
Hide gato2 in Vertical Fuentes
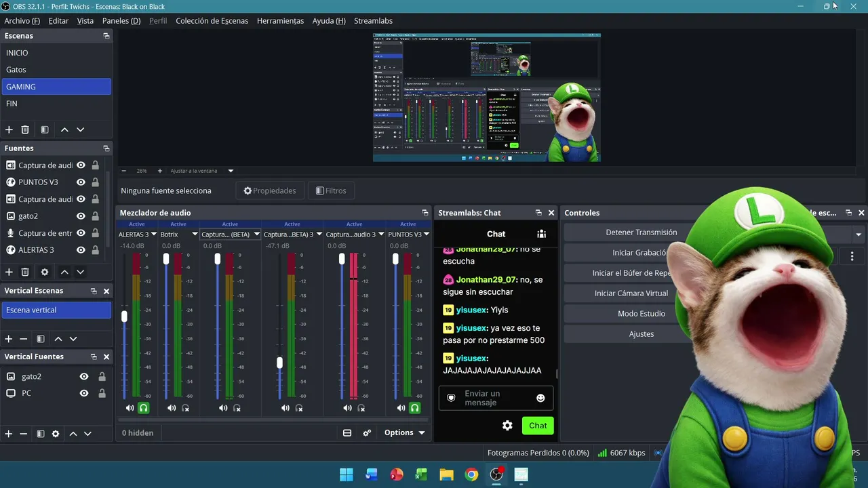pos(84,376)
